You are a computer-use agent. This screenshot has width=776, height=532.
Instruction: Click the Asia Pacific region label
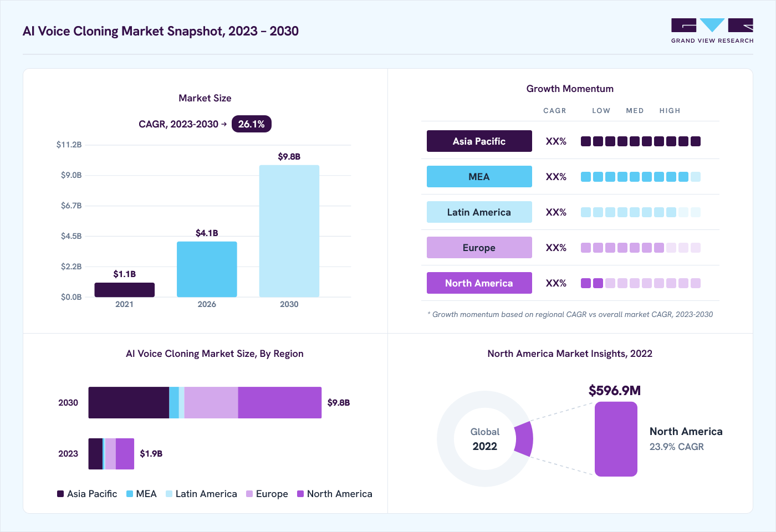pyautogui.click(x=479, y=141)
